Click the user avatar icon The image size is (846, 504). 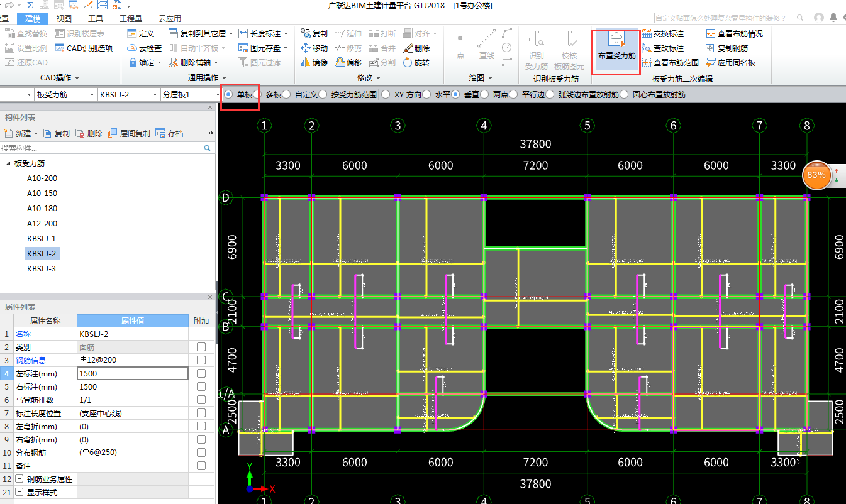(x=818, y=18)
